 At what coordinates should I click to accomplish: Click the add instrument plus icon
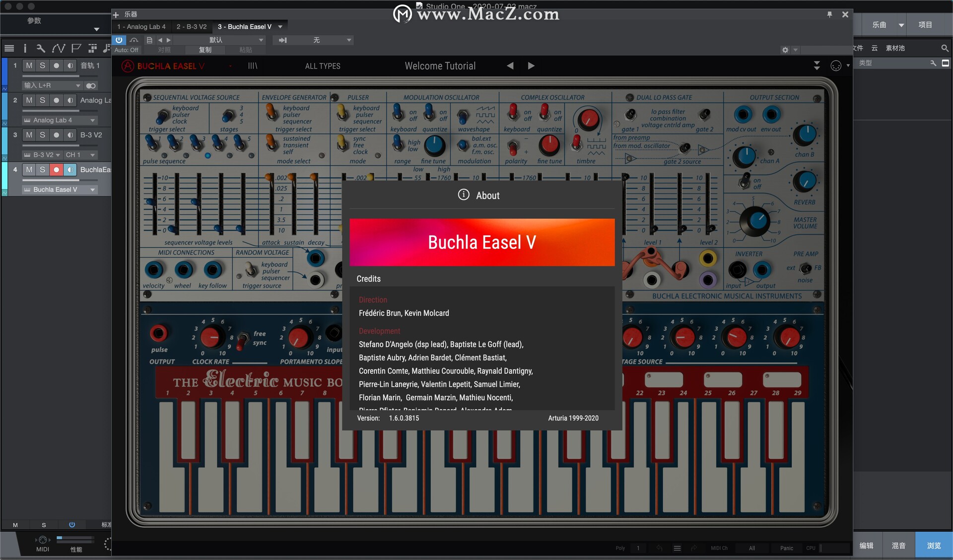[116, 14]
